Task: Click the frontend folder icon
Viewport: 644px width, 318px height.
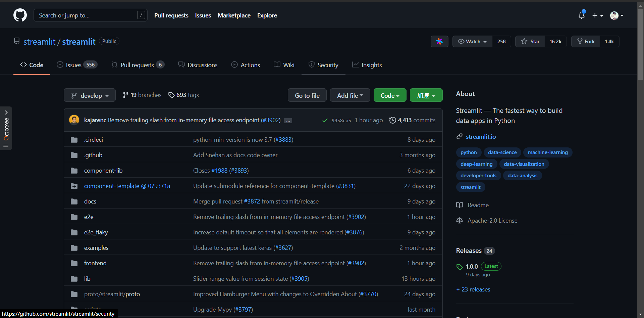Action: (x=74, y=263)
